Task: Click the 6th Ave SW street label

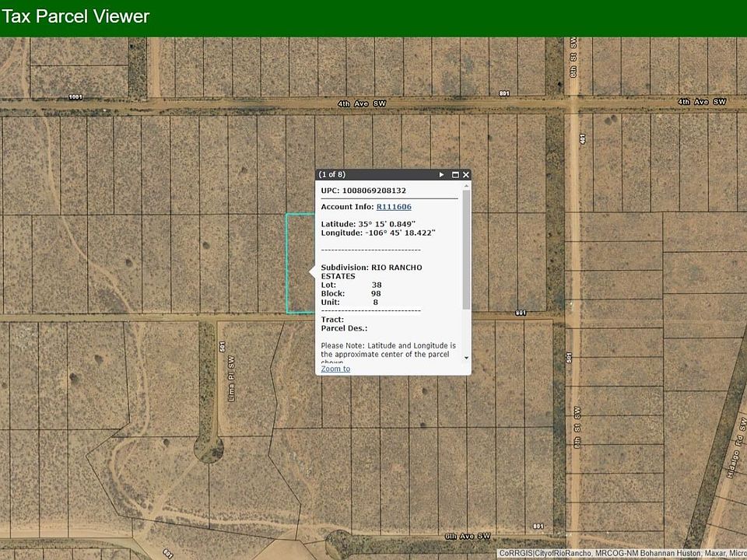Action: (469, 537)
